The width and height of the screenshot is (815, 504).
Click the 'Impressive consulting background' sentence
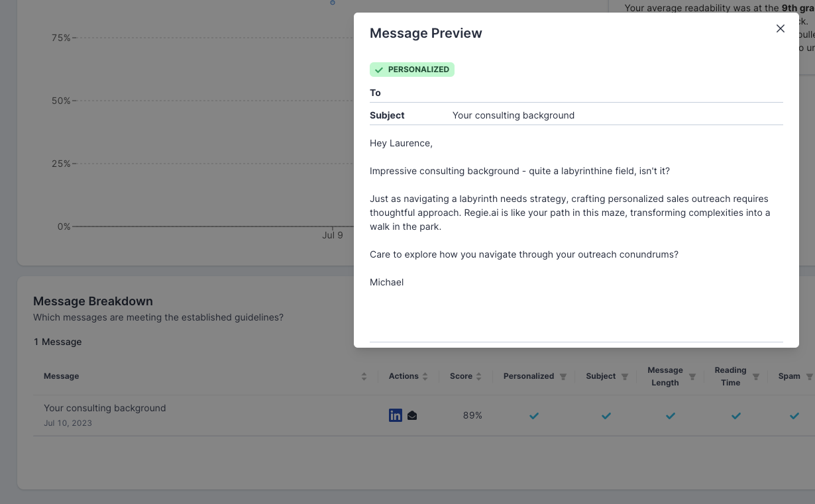click(519, 171)
